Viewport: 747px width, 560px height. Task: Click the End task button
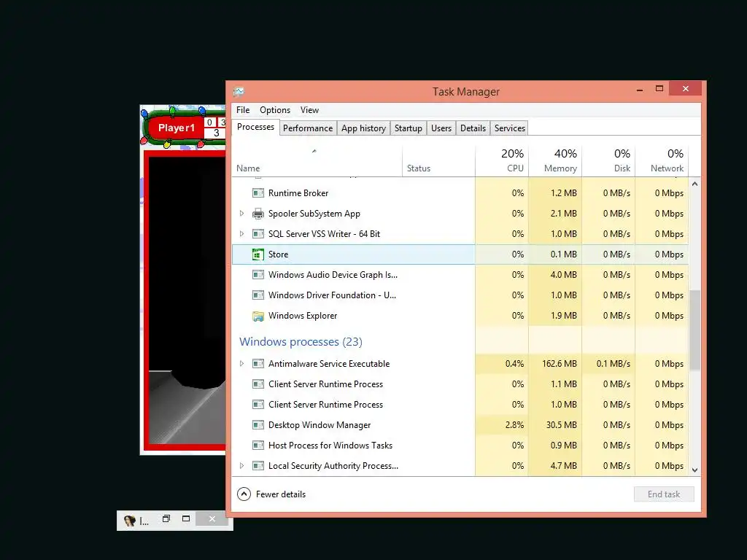[x=664, y=494]
